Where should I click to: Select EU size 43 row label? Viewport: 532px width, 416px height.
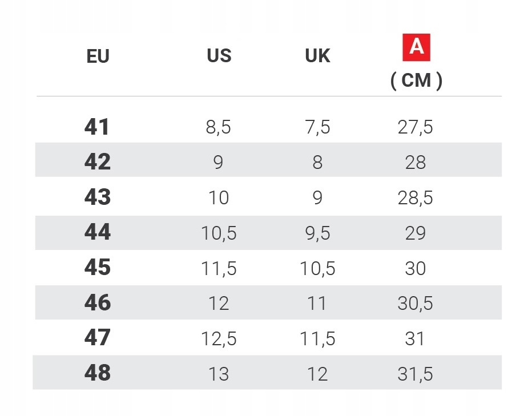[x=97, y=197]
